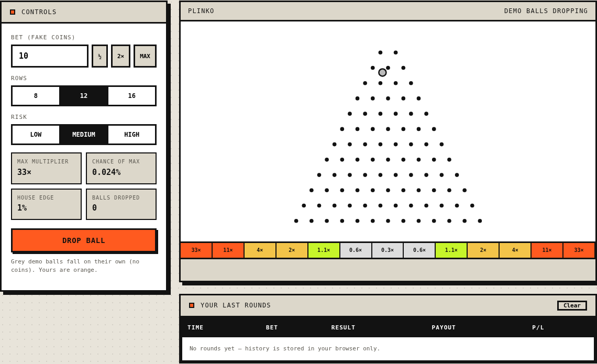Click the green 1.1× slot right of center
The image size is (597, 364).
point(451,250)
